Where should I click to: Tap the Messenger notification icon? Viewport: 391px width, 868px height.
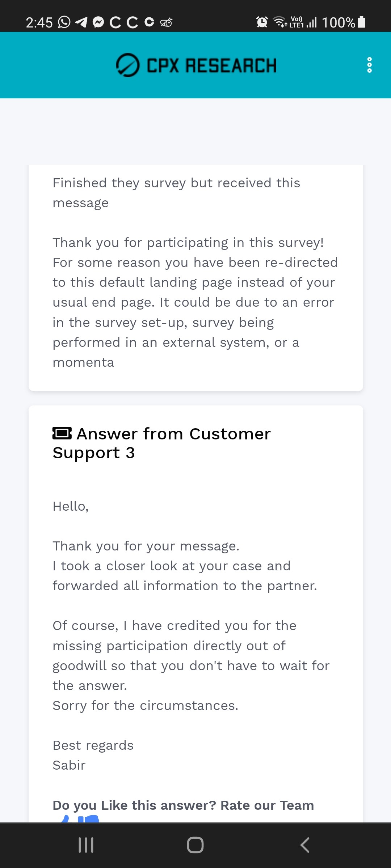98,22
